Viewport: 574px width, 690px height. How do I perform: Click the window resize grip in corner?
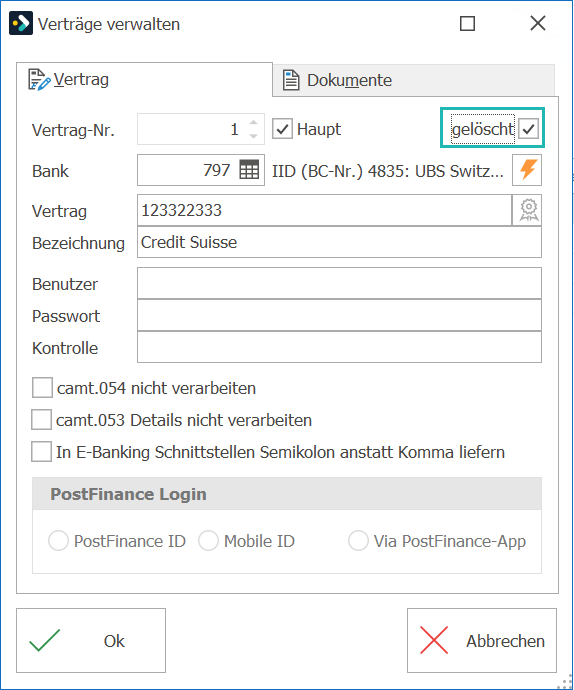(x=565, y=682)
